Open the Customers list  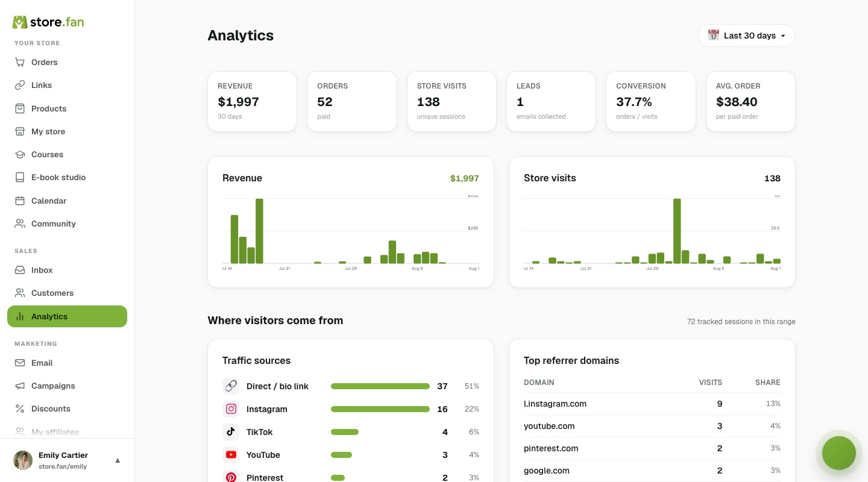[x=67, y=293]
